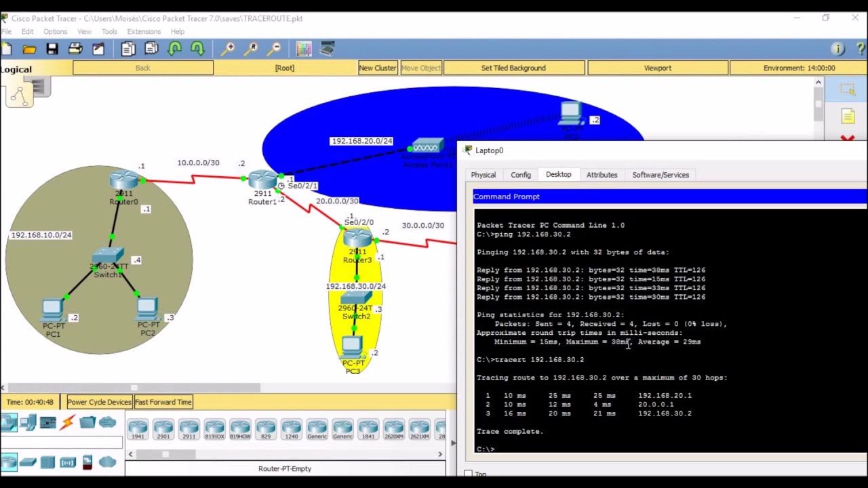Pick the 829 router model
Viewport: 868px width, 488px height.
tap(266, 430)
